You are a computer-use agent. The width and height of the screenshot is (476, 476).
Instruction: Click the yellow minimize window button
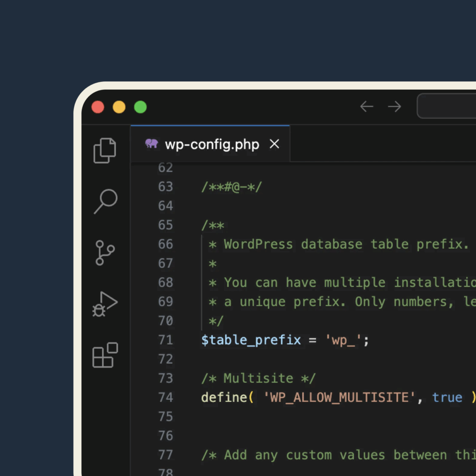click(x=119, y=107)
